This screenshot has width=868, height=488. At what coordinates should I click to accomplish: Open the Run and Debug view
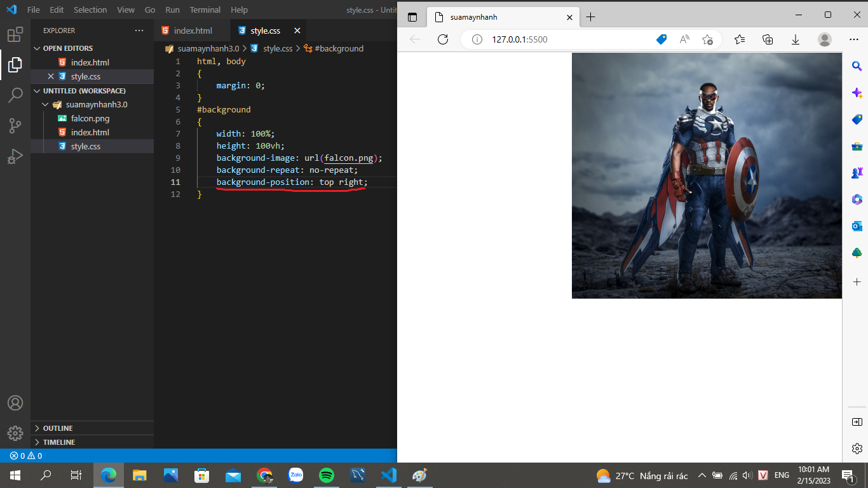[x=15, y=156]
